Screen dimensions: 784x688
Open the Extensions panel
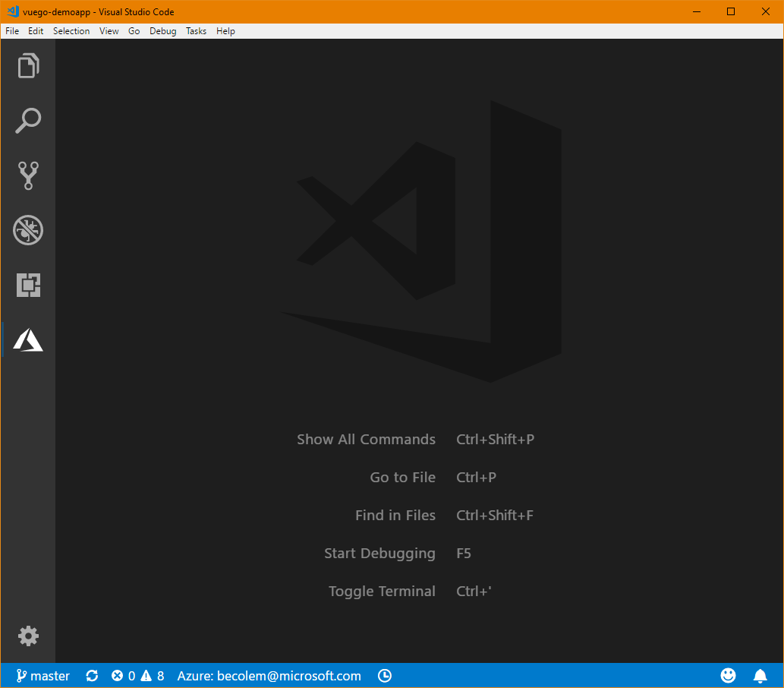[x=28, y=284]
